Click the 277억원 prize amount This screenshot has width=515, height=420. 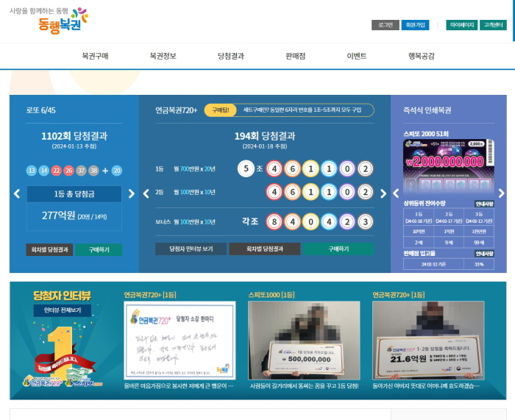click(58, 216)
